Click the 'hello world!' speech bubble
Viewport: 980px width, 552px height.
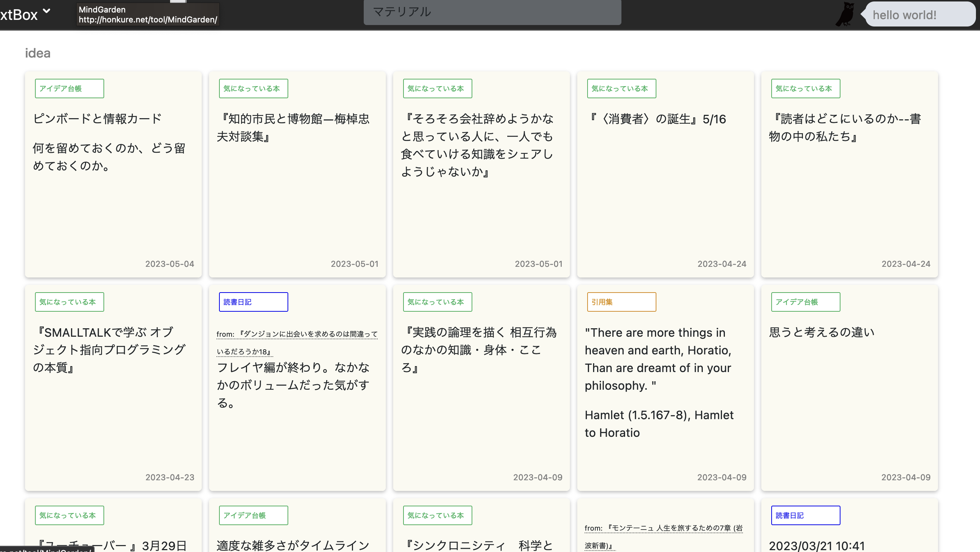click(921, 15)
